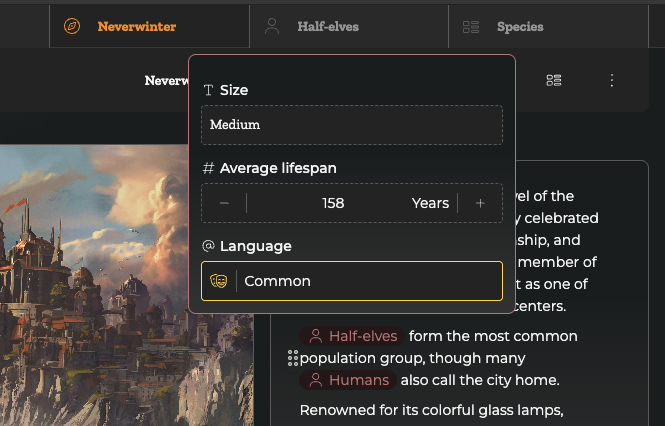Screen dimensions: 665x426
Task: Decrease average lifespan with minus button
Action: (224, 203)
